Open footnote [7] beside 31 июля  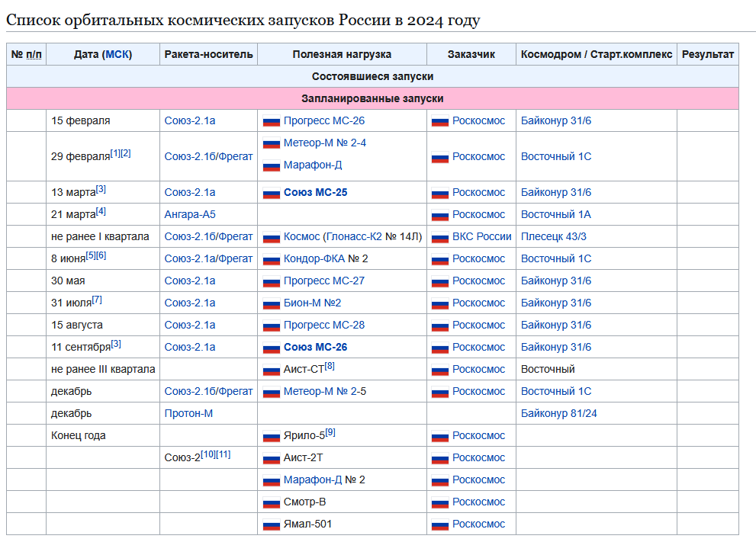[x=97, y=300]
